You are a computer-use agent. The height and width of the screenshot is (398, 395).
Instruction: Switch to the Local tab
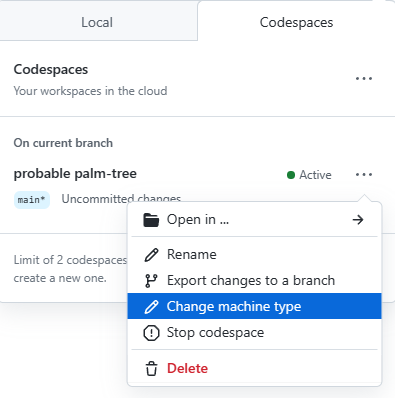point(97,22)
